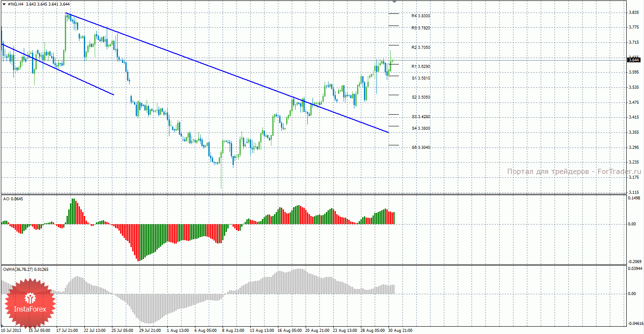The height and width of the screenshot is (334, 644).
Task: Click the 3.295 value on price scale
Action: pyautogui.click(x=634, y=148)
